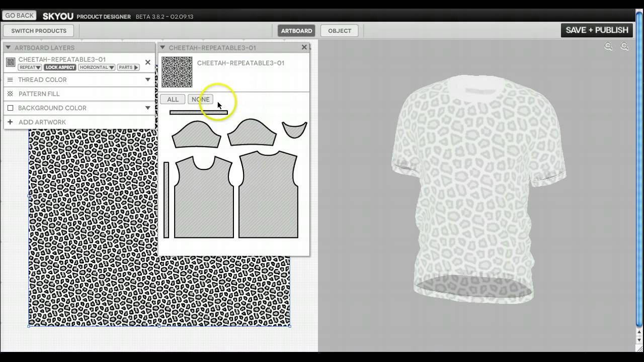
Task: Click Add Artwork label
Action: [42, 122]
